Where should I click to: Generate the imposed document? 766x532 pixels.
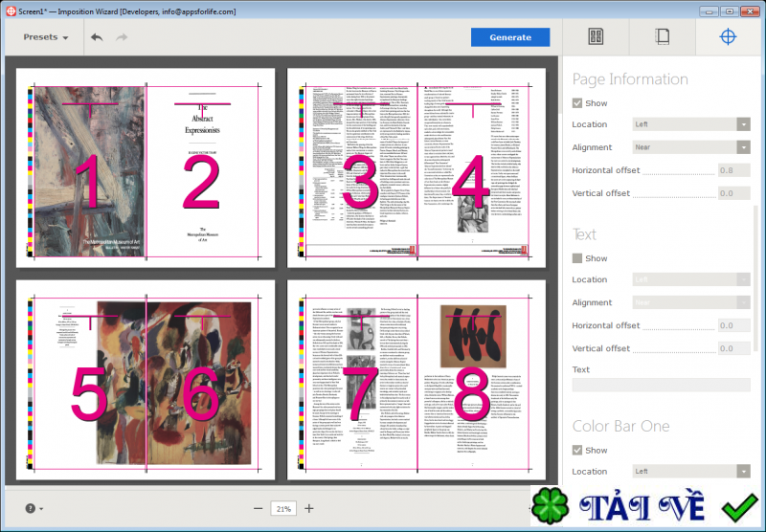point(510,37)
